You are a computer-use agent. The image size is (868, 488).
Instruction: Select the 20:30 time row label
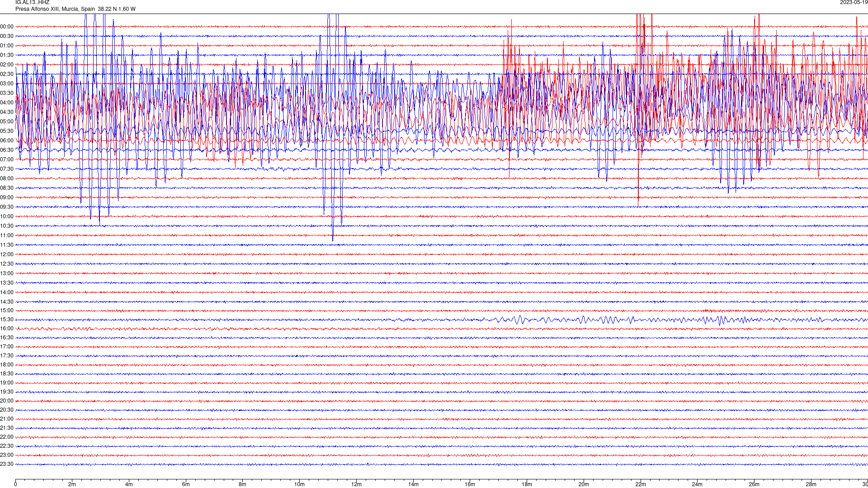coord(7,410)
